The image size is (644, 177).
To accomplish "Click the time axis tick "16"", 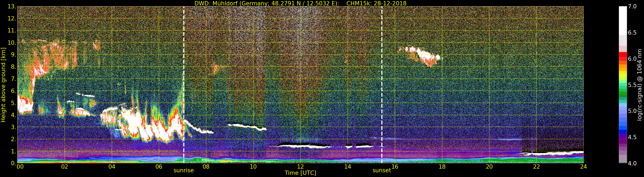I will [x=395, y=166].
